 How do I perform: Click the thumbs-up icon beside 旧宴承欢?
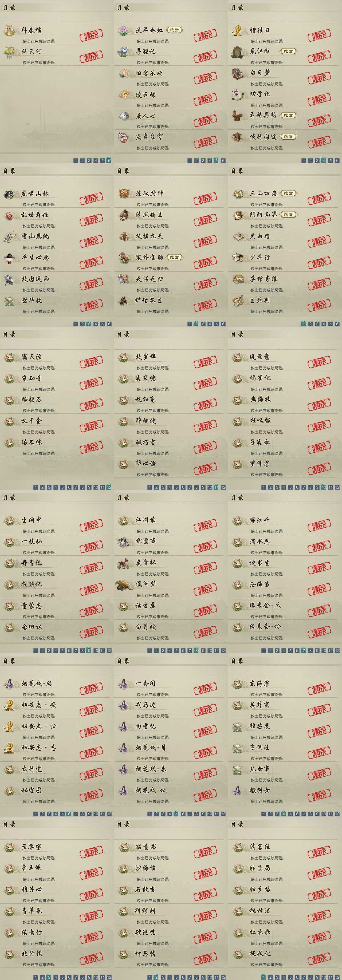point(123,73)
